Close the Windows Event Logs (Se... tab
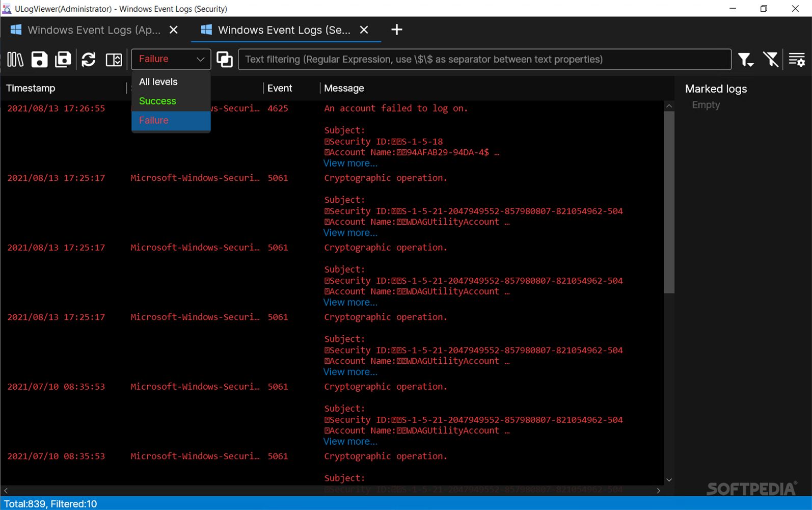812x510 pixels. pyautogui.click(x=364, y=30)
